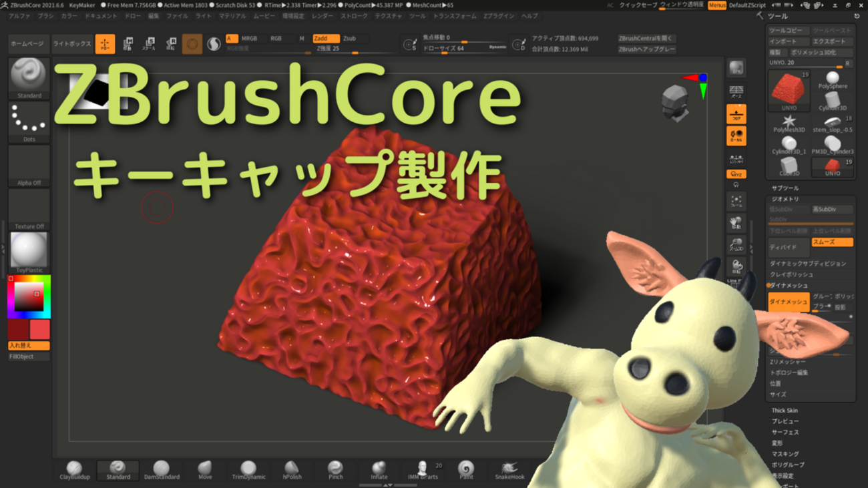Viewport: 868px width, 488px height.
Task: Toggle the Perspective (パース) button
Action: [x=736, y=91]
